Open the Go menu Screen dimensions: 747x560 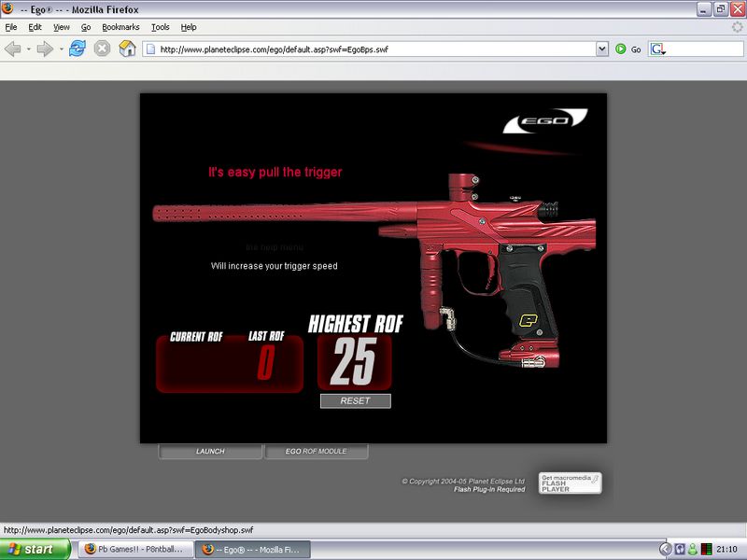pyautogui.click(x=86, y=27)
